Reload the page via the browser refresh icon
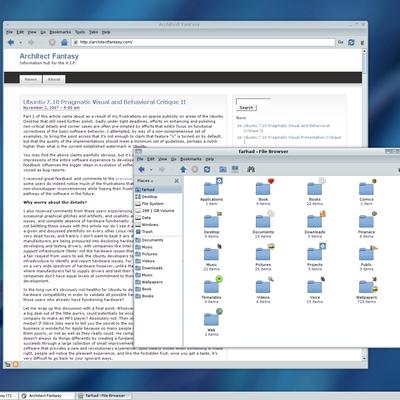Image resolution: width=400 pixels, height=400 pixels. pos(351,42)
